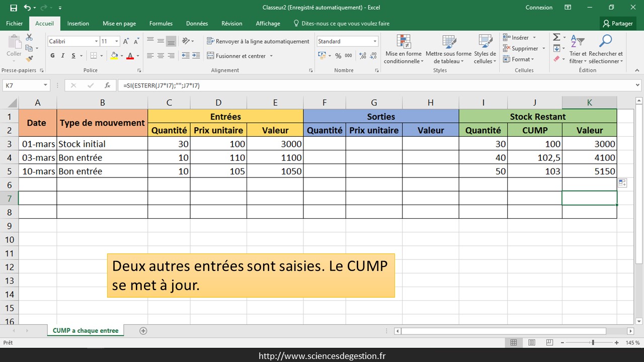Toggle italic I formatting

pos(63,56)
